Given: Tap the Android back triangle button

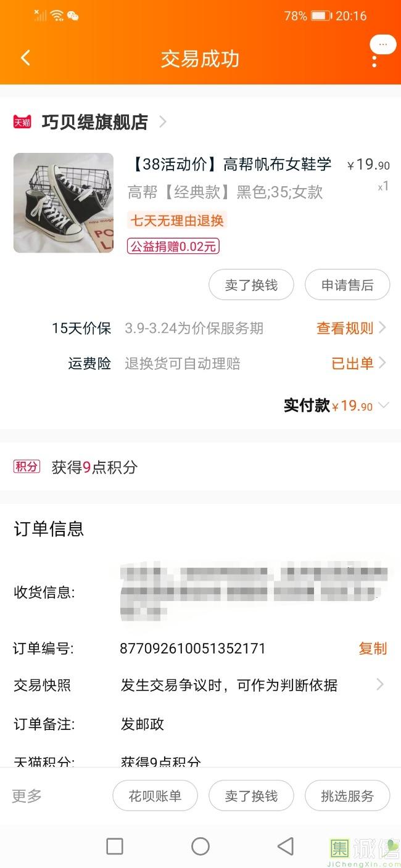Looking at the screenshot, I should (285, 846).
